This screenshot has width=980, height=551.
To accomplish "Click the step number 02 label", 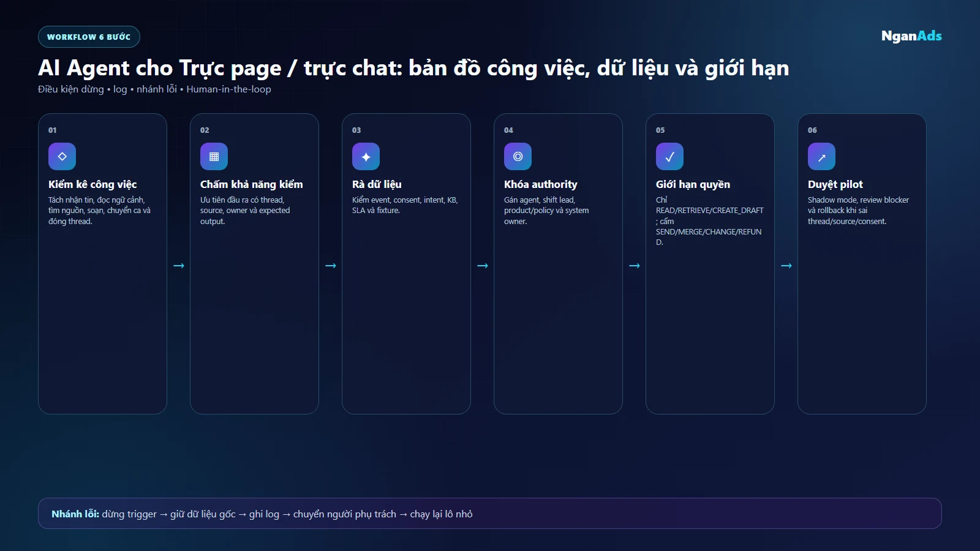I will [x=205, y=130].
